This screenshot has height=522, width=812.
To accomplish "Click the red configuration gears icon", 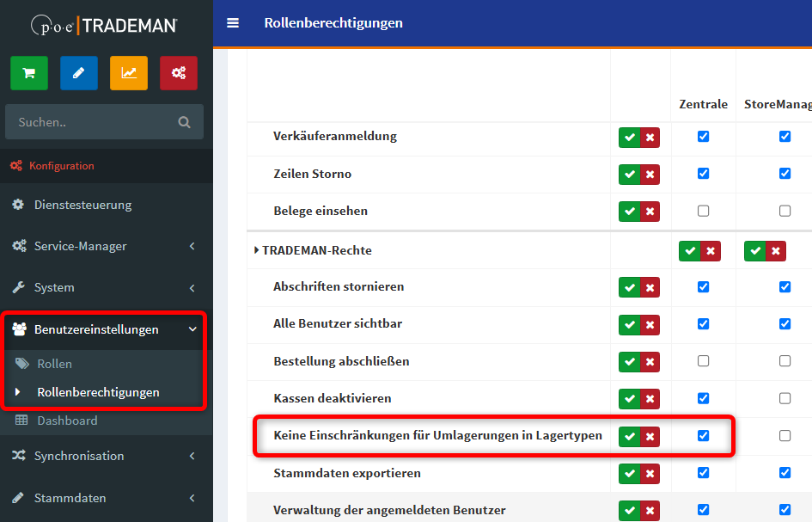I will click(179, 73).
